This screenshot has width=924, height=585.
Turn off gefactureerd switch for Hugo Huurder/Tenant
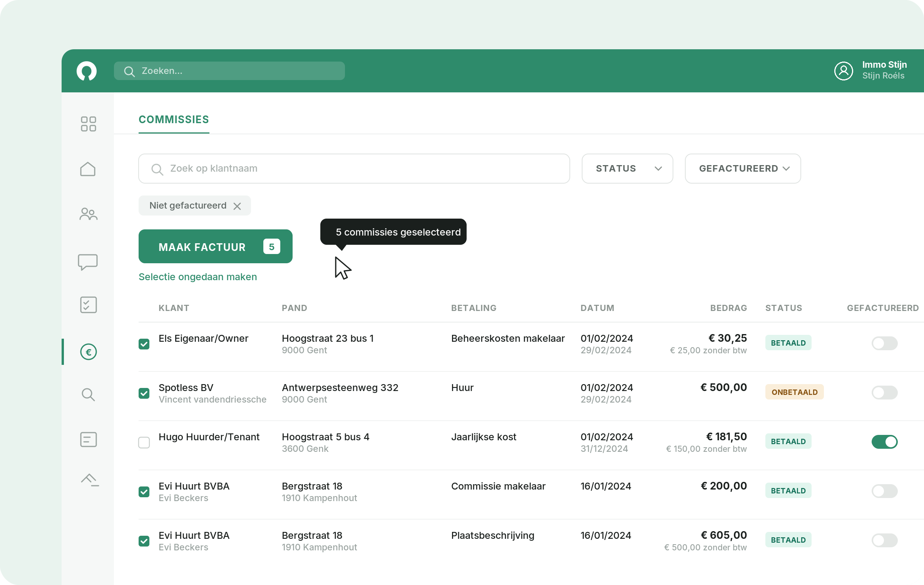884,441
